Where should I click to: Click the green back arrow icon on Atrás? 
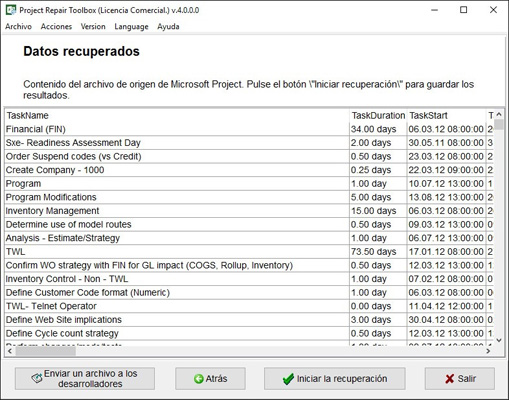click(198, 379)
